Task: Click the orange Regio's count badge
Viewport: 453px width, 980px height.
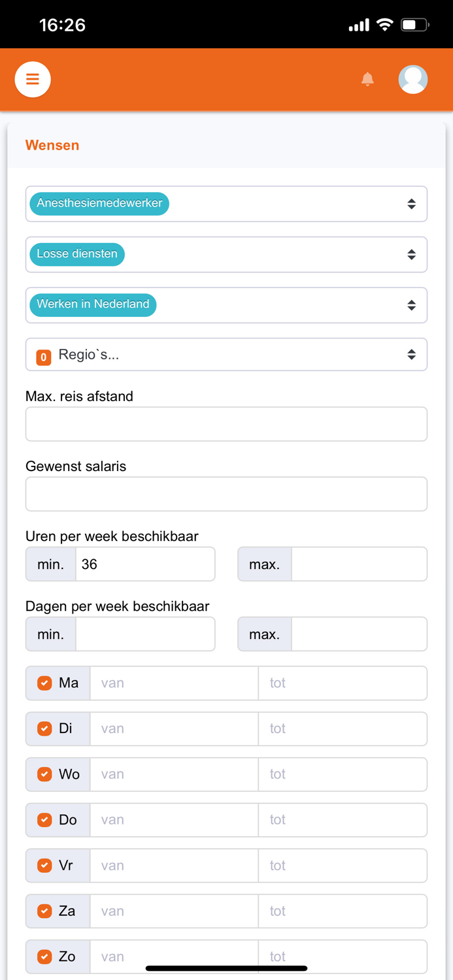Action: pos(44,357)
